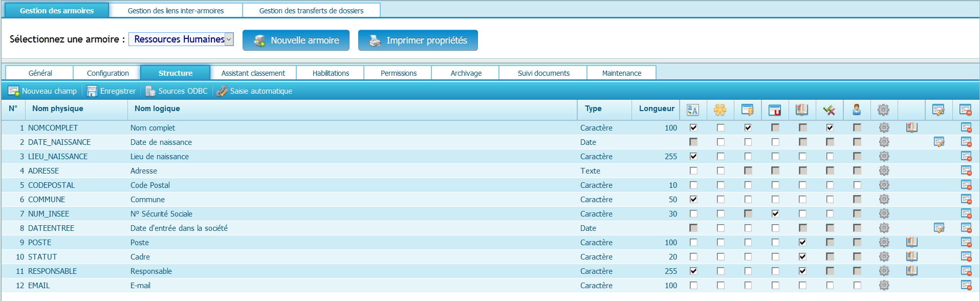Switch to the Permissions tab
Image resolution: width=980 pixels, height=301 pixels.
coord(398,73)
